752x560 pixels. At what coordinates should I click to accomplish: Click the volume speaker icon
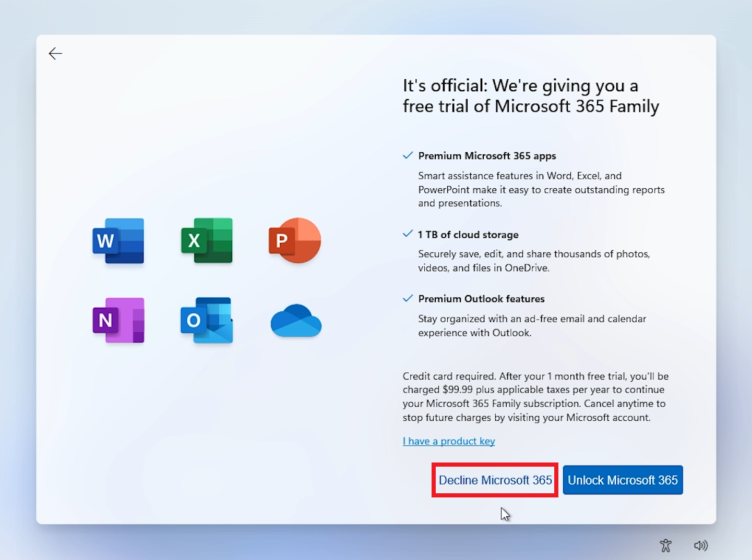[701, 545]
